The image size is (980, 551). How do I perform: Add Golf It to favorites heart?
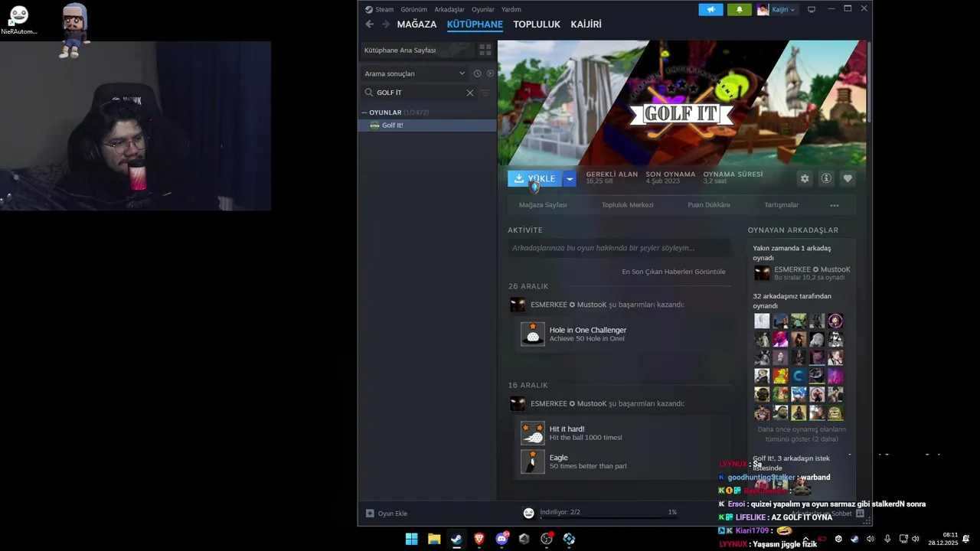click(x=848, y=178)
